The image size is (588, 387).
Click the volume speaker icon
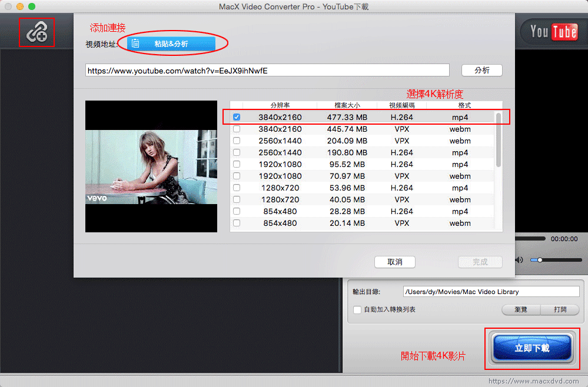pos(519,259)
